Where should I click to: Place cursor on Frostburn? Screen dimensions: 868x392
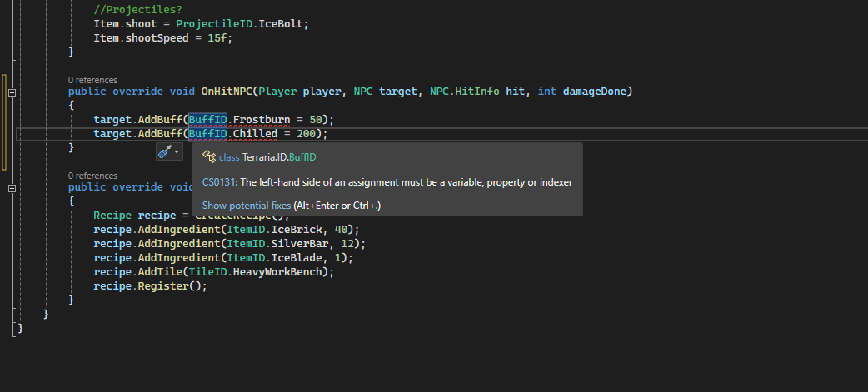(262, 119)
